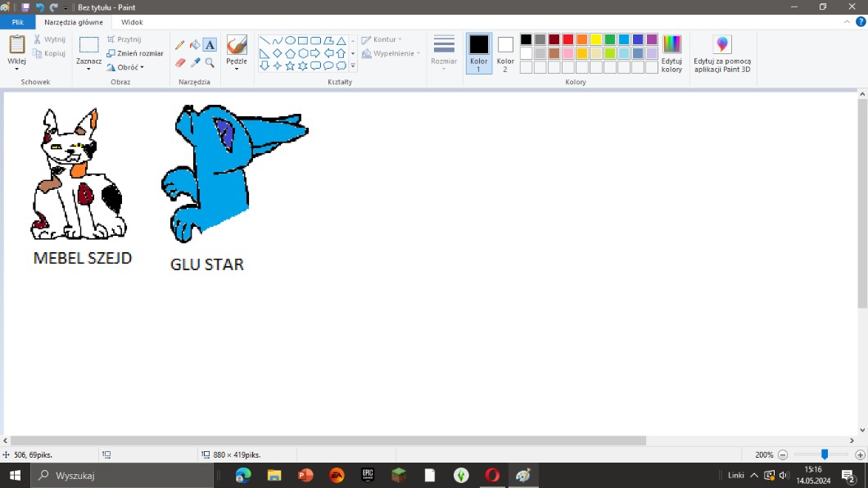Open Opera browser from the taskbar
The height and width of the screenshot is (488, 868).
point(492,475)
